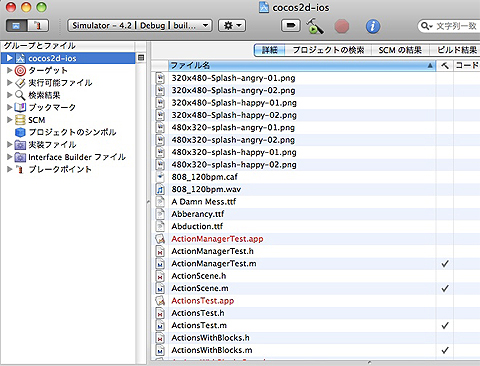Image resolution: width=480 pixels, height=366 pixels.
Task: Open the Simulator 4.2 Debug overview dropdown
Action: click(x=140, y=26)
